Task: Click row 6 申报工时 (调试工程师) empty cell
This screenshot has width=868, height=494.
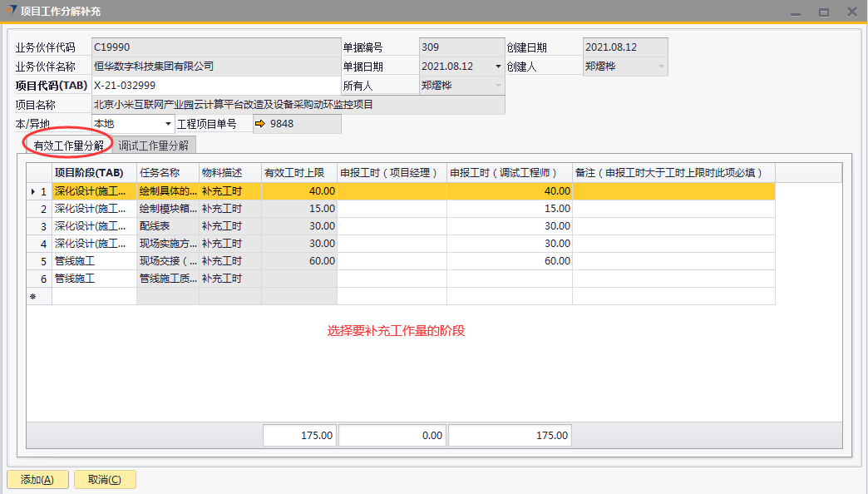Action: tap(509, 279)
